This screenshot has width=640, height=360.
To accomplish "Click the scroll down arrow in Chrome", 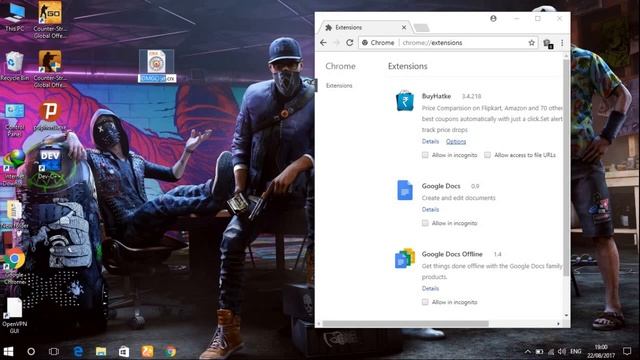I will 566,316.
